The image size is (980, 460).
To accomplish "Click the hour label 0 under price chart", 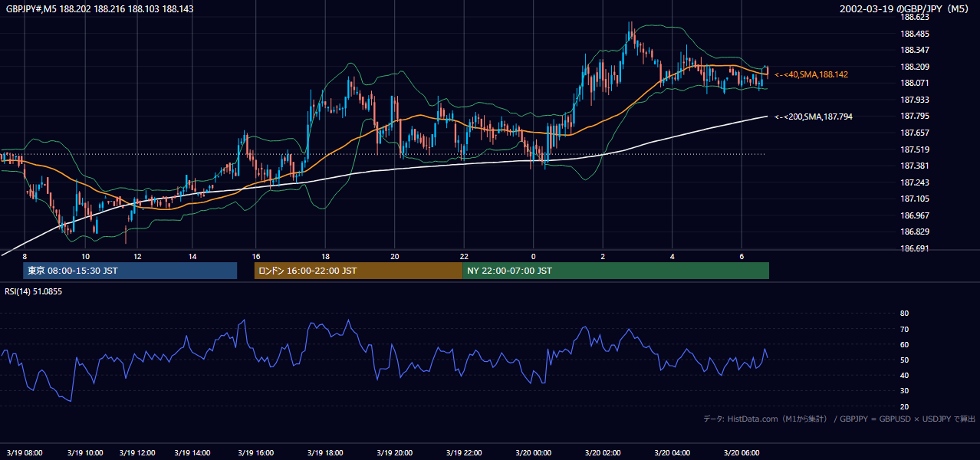I will coord(533,256).
